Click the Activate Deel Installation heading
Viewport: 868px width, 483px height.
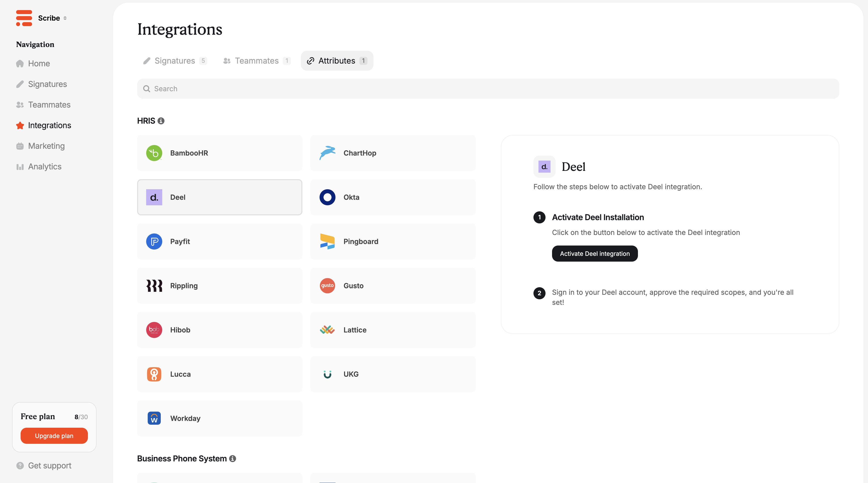click(598, 217)
